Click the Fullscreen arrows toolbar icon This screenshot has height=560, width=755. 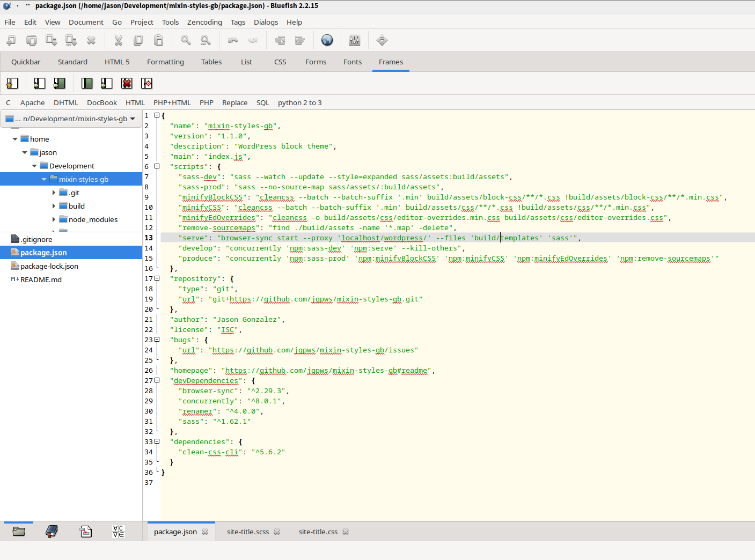tap(382, 40)
